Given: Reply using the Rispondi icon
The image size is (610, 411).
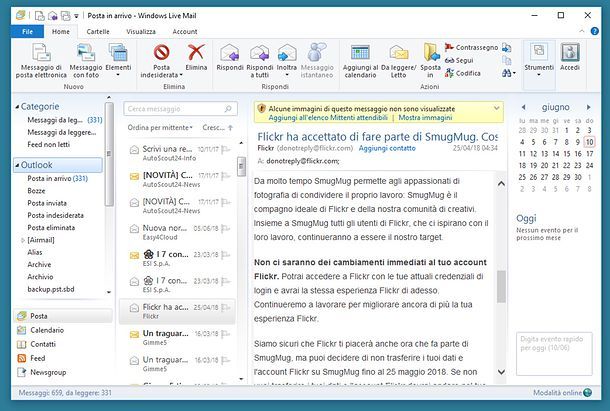Looking at the screenshot, I should pyautogui.click(x=230, y=58).
